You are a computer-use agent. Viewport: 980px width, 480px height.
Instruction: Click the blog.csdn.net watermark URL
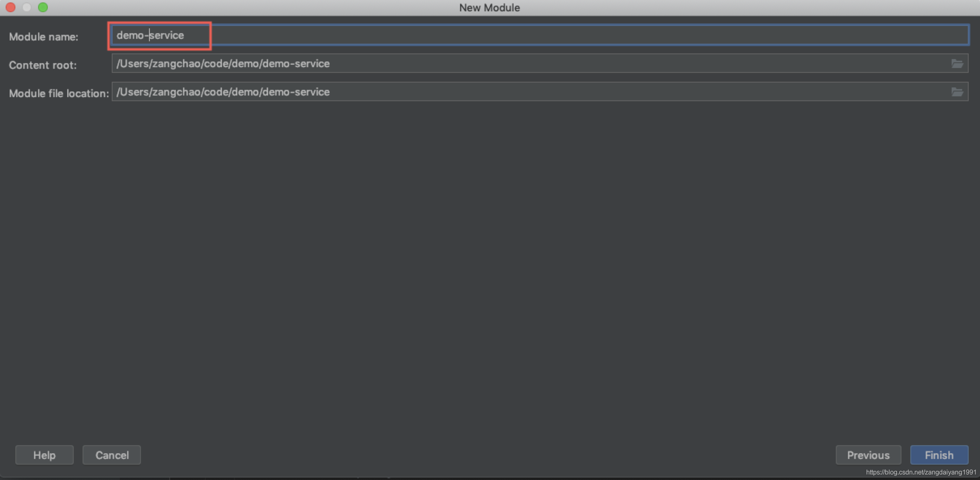920,472
